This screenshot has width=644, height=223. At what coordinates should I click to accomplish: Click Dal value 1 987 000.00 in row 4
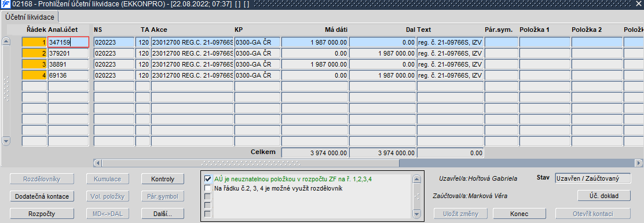coord(383,75)
